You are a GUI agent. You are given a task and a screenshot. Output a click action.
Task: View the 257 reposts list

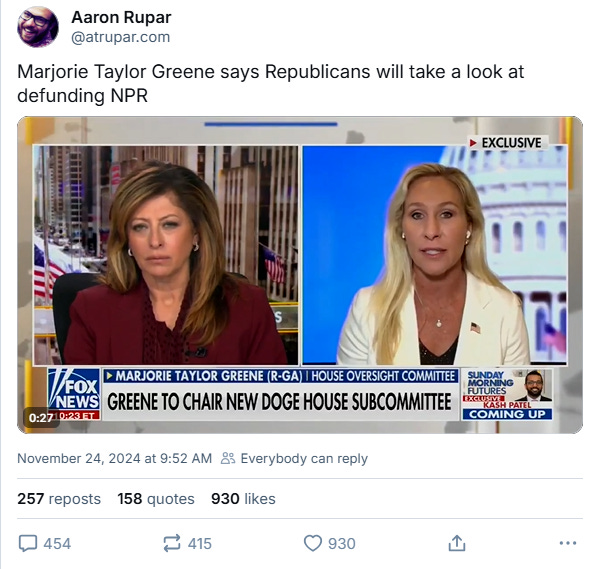59,499
